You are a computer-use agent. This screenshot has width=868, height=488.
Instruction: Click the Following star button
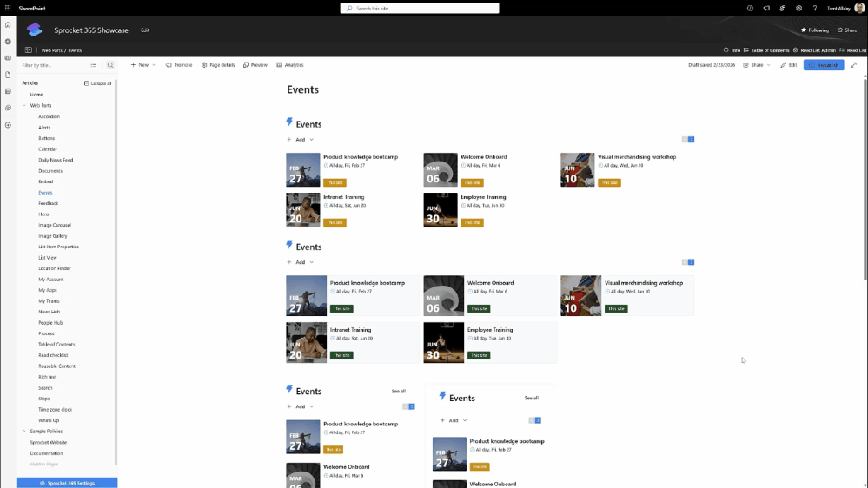pyautogui.click(x=815, y=30)
